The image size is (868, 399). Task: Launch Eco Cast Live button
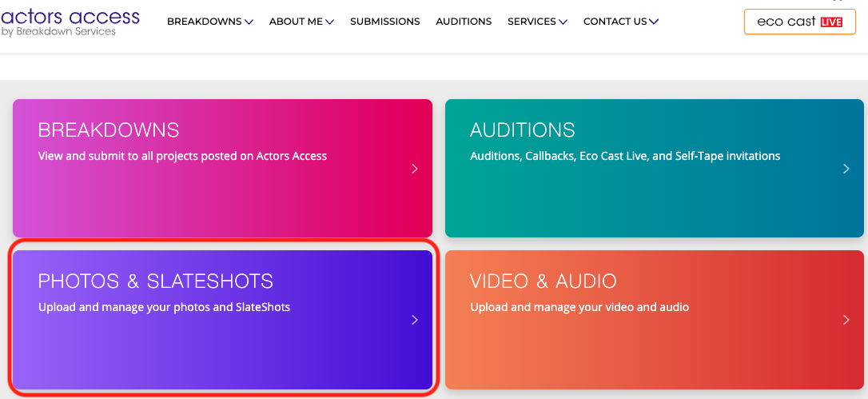coord(800,22)
